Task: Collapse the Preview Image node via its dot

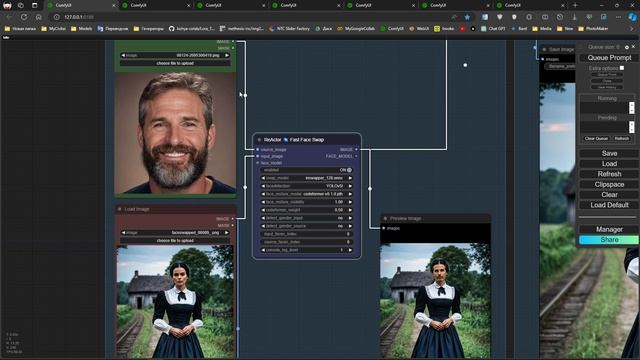Action: pyautogui.click(x=385, y=218)
